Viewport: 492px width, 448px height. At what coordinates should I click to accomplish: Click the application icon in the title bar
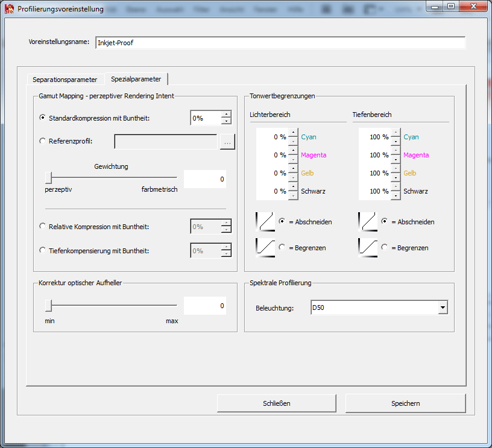[x=10, y=9]
